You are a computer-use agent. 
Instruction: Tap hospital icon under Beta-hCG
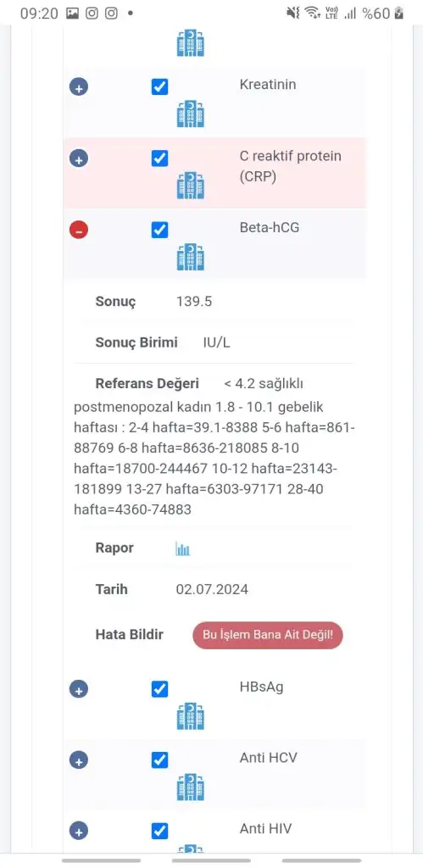(x=191, y=257)
